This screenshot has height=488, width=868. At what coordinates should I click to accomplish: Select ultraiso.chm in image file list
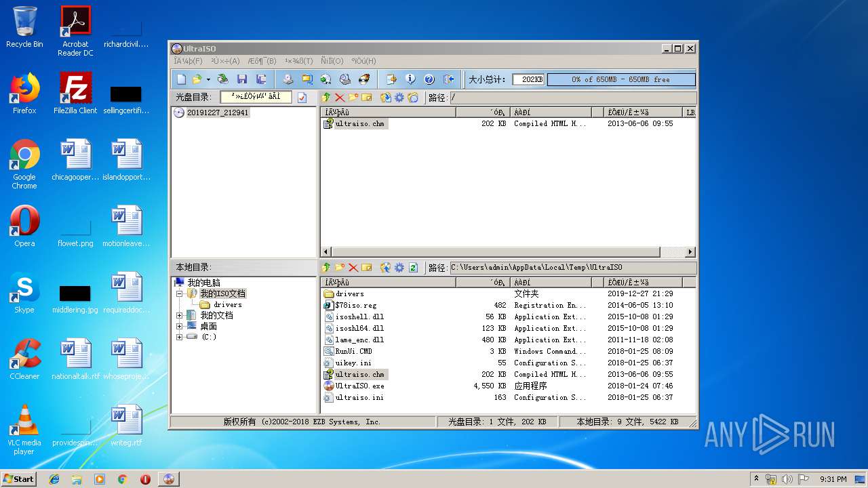[x=360, y=124]
